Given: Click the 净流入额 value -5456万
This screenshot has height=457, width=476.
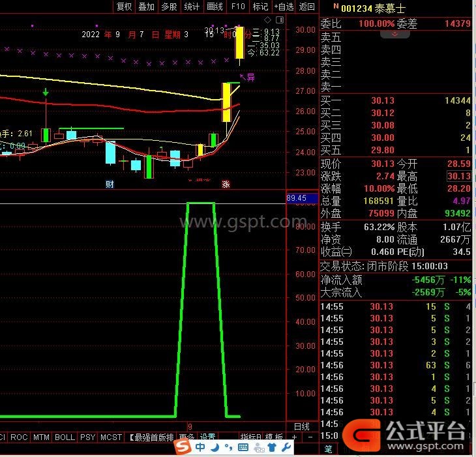Looking at the screenshot, I should pos(428,280).
